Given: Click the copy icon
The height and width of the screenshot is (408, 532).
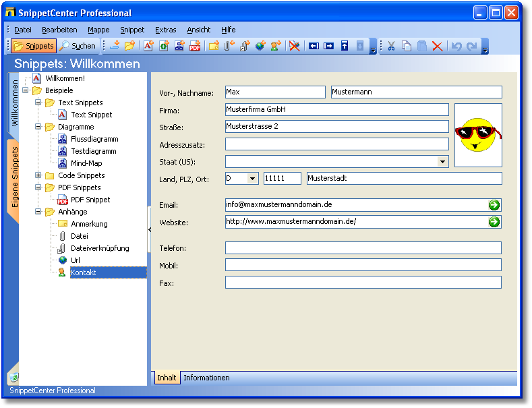Looking at the screenshot, I should coord(407,45).
